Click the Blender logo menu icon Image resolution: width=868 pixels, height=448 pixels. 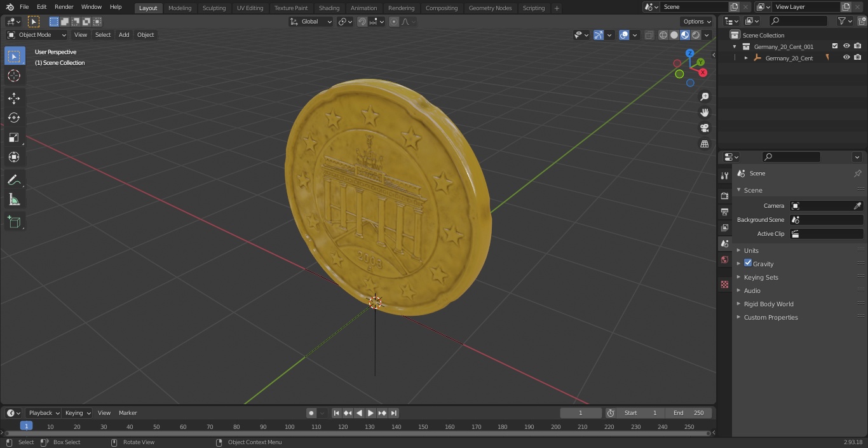(10, 7)
